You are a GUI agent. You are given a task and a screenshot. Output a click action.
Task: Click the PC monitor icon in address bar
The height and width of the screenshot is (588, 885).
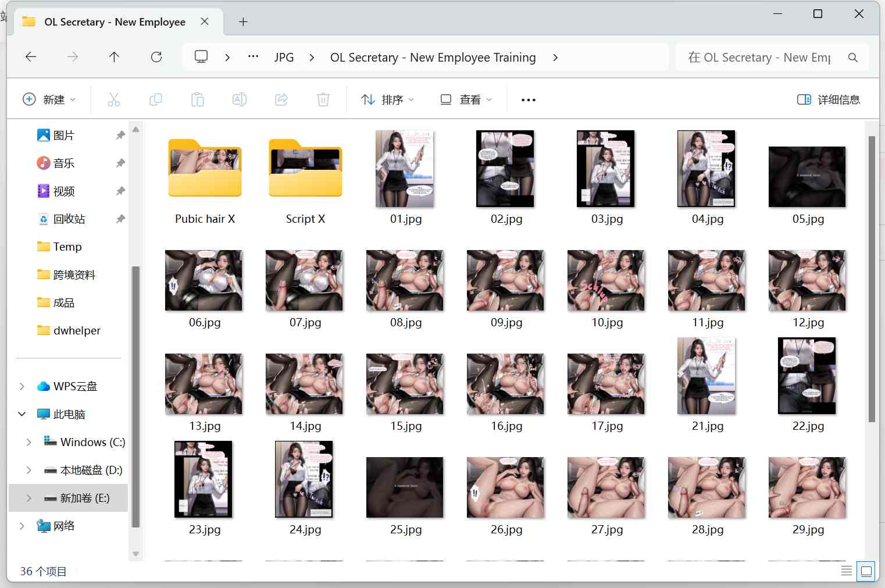[x=201, y=57]
